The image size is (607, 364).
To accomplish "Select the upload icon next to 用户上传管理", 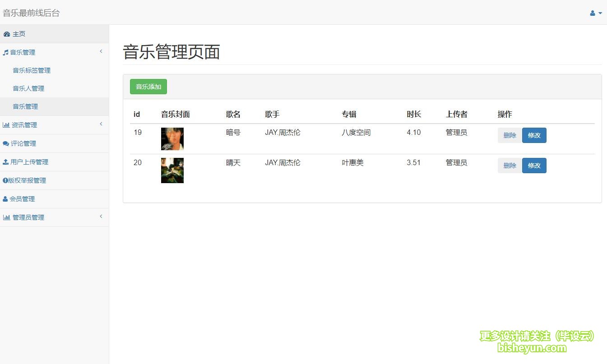I will tap(6, 161).
